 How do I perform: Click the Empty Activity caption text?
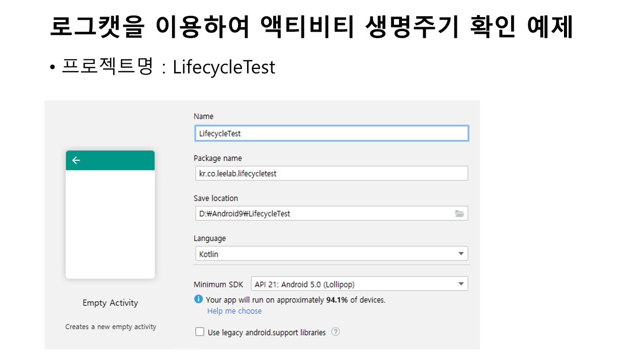click(x=110, y=303)
